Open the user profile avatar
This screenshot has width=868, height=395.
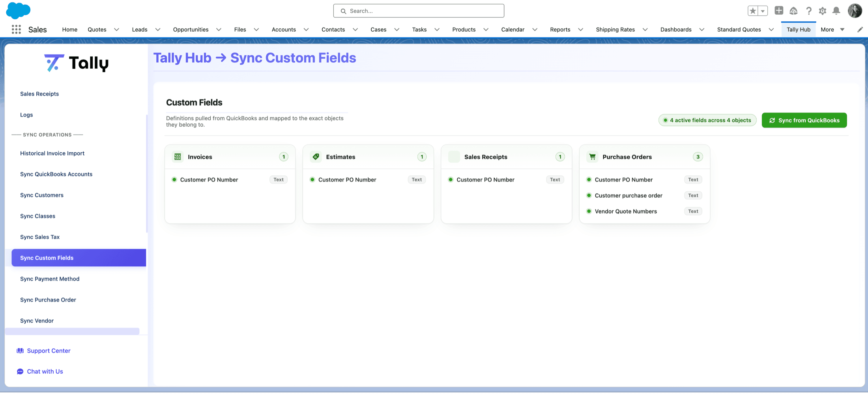[855, 11]
